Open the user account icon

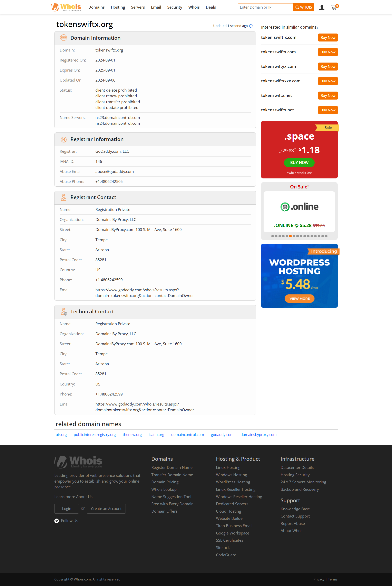coord(322,8)
